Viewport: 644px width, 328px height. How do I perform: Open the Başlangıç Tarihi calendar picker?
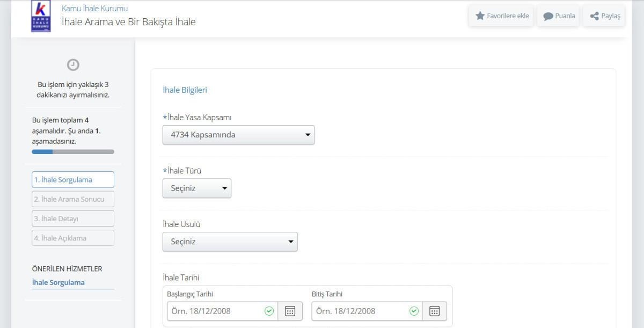point(290,311)
